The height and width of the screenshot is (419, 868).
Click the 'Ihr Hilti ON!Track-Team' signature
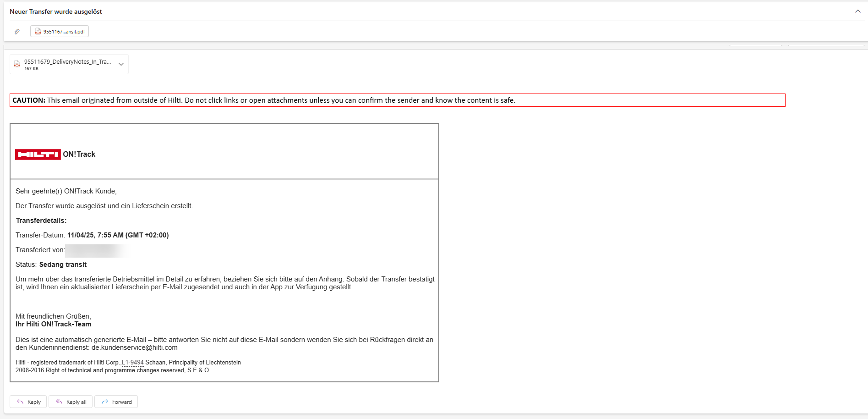pyautogui.click(x=53, y=324)
